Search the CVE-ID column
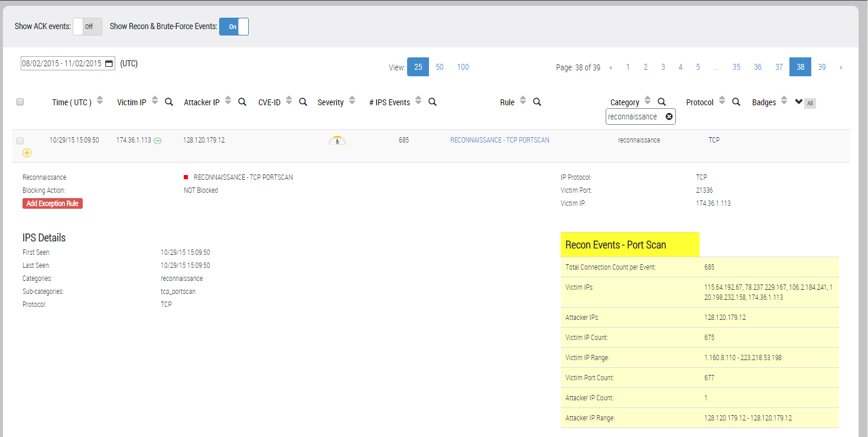The width and height of the screenshot is (868, 437). [x=303, y=102]
